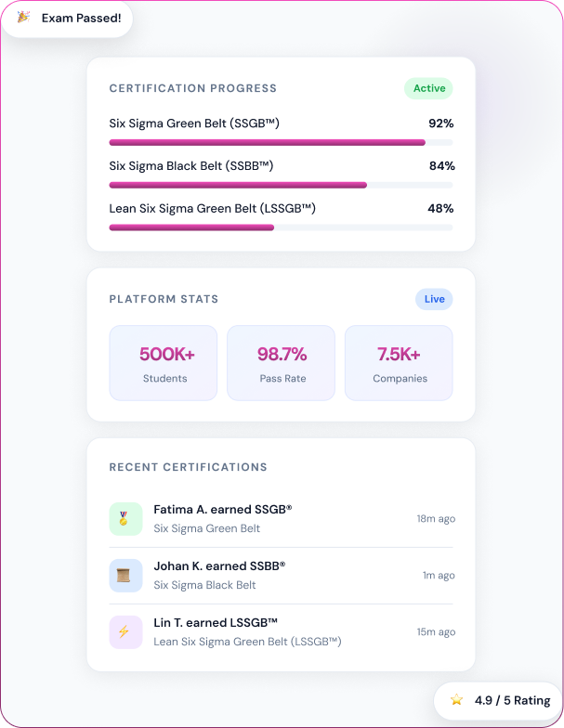Click the party popper icon beside Exam Passed
The image size is (564, 728).
point(23,18)
